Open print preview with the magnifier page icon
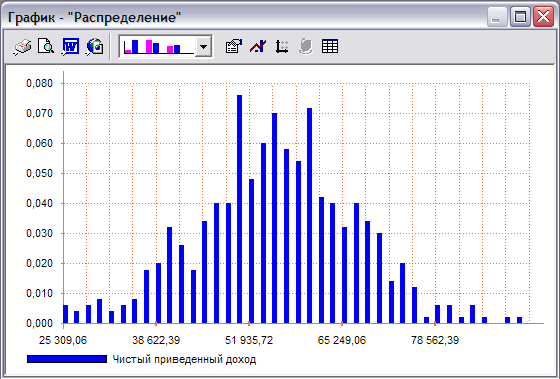The width and height of the screenshot is (560, 379). 46,46
